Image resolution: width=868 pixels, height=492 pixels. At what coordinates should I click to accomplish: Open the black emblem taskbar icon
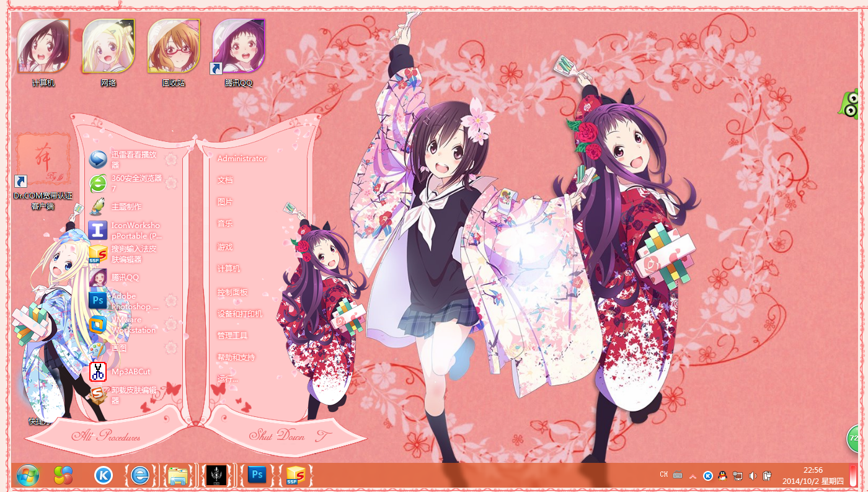(217, 475)
